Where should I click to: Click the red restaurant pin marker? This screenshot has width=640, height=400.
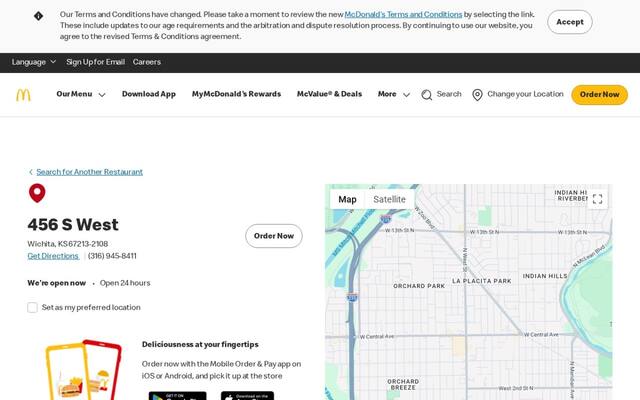(x=37, y=193)
